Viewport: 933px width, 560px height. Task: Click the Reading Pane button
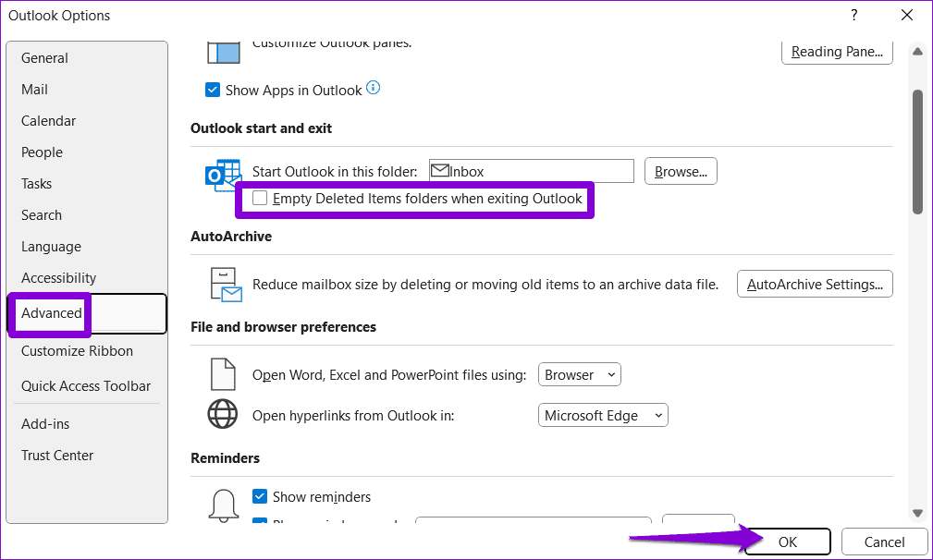coord(837,52)
